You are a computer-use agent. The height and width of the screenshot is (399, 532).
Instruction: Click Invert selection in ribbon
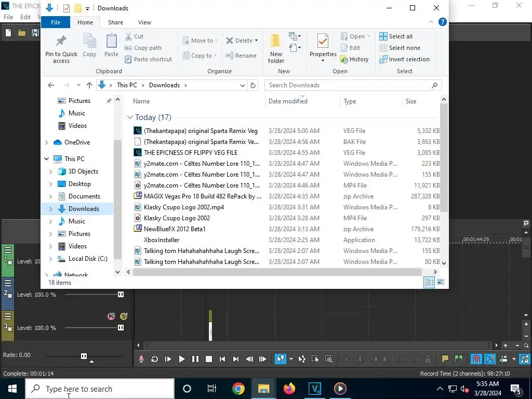(x=404, y=59)
